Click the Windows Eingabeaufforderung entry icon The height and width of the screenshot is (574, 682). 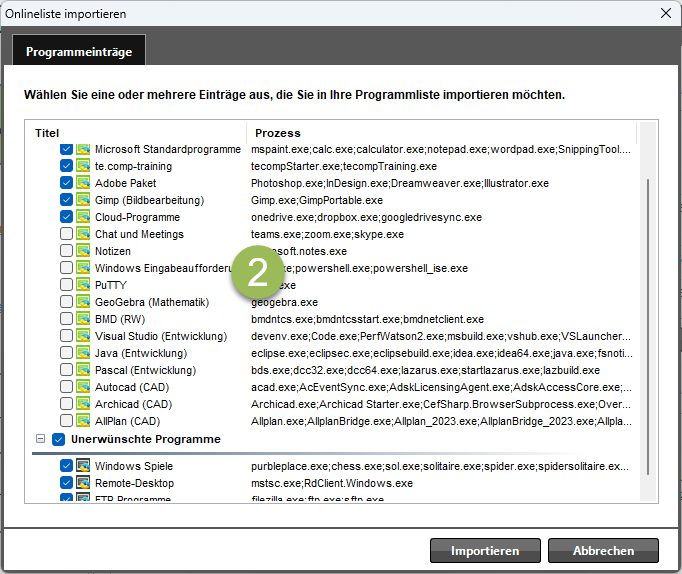(x=83, y=268)
